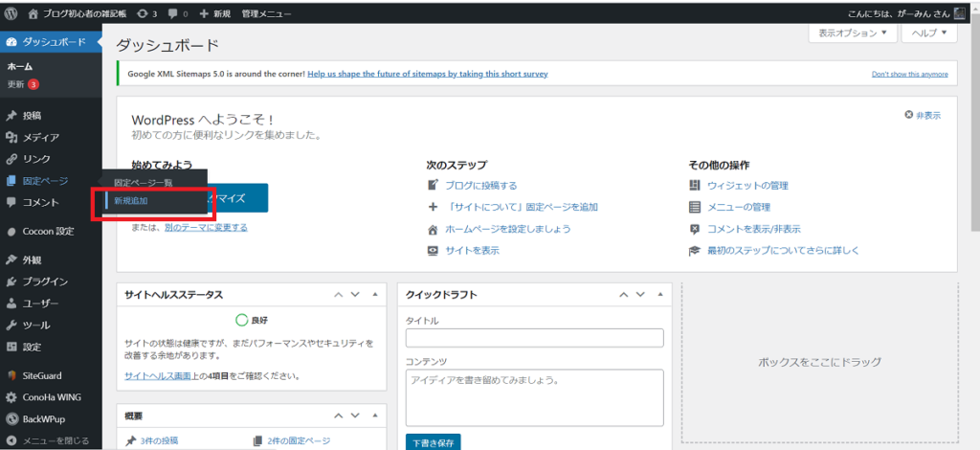Expand the ヘルプ dropdown
The width and height of the screenshot is (980, 450).
pyautogui.click(x=929, y=33)
